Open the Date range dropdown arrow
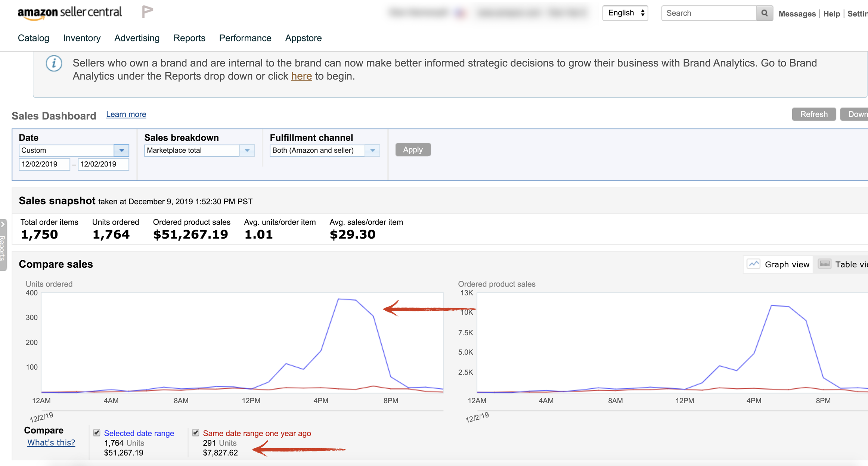Image resolution: width=868 pixels, height=466 pixels. [121, 150]
